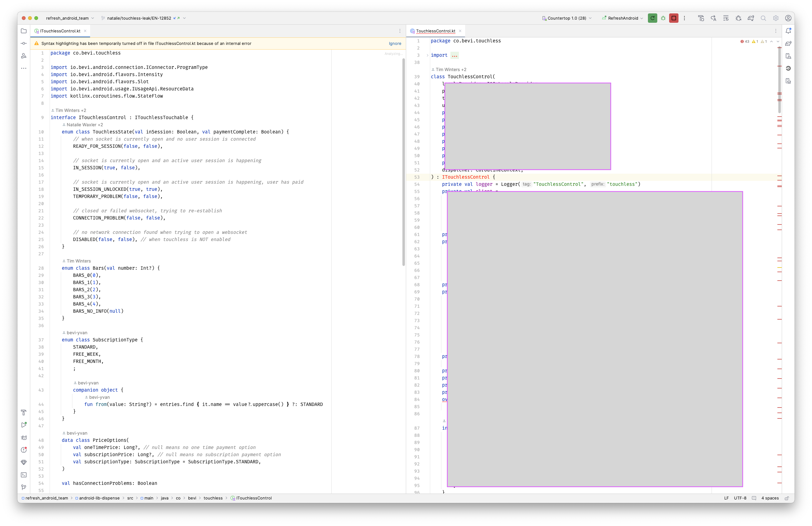The width and height of the screenshot is (812, 526).
Task: Click Ignore in the syntax highlighting warning
Action: pyautogui.click(x=395, y=43)
